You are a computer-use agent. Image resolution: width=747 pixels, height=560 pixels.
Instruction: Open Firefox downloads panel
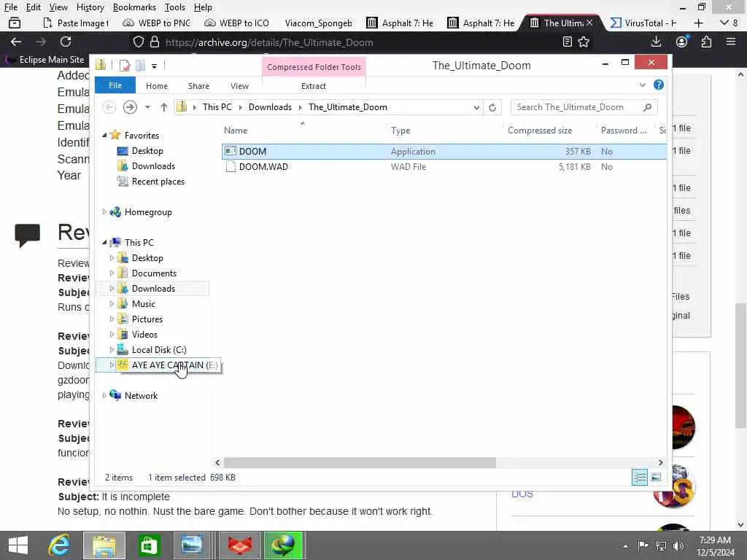656,42
